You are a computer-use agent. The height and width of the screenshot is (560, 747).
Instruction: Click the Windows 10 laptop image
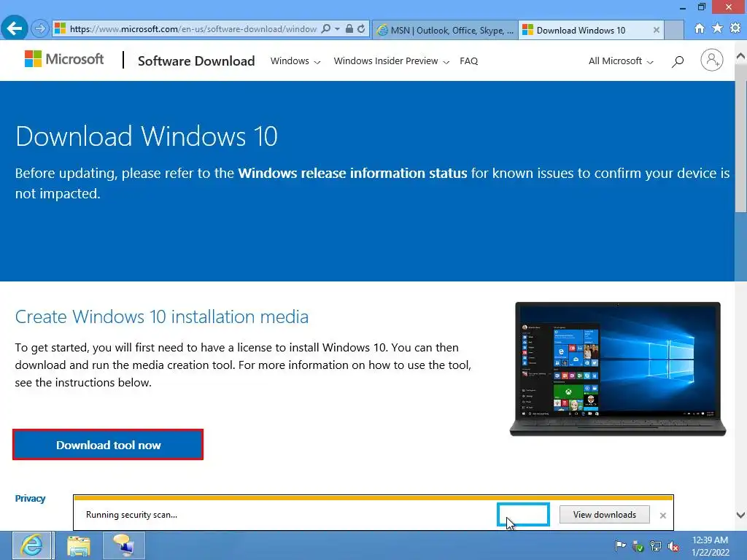(617, 369)
